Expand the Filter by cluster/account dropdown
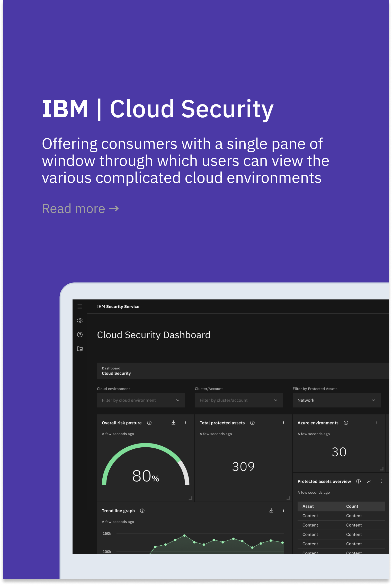The image size is (392, 585). (239, 400)
